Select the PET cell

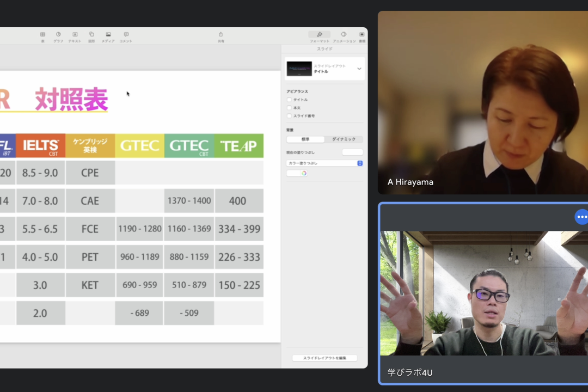click(x=90, y=258)
